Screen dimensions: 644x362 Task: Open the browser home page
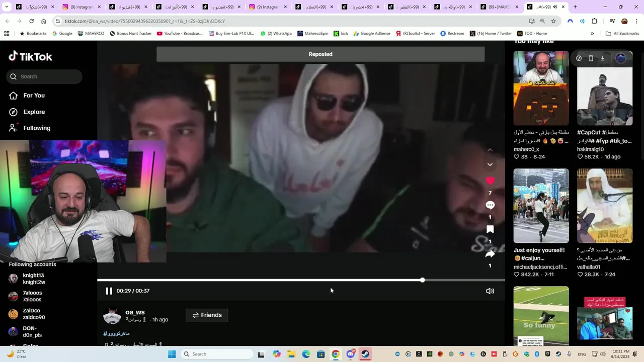point(44,21)
